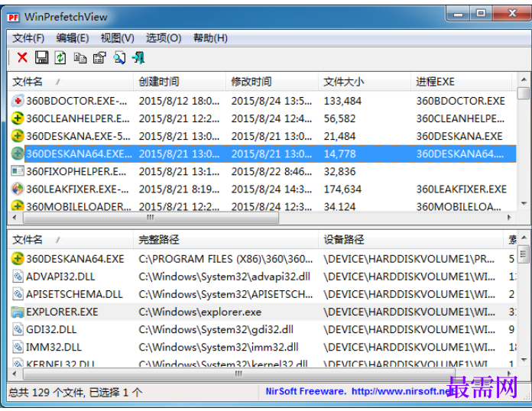Viewport: 532px width, 411px height.
Task: Select the 360BDOCTOR.EXE process cell
Action: click(461, 101)
